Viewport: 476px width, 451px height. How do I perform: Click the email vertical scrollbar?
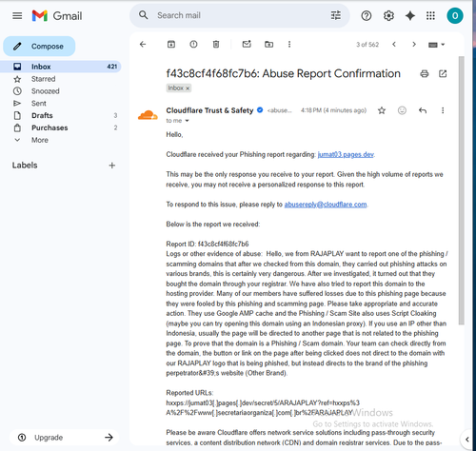pos(462,190)
